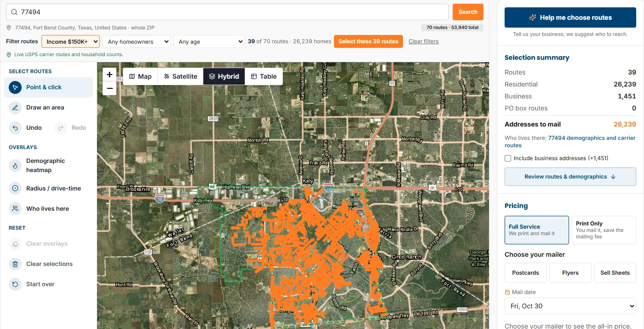
Task: Open 77494 demographics and carrier routes link
Action: click(x=570, y=142)
